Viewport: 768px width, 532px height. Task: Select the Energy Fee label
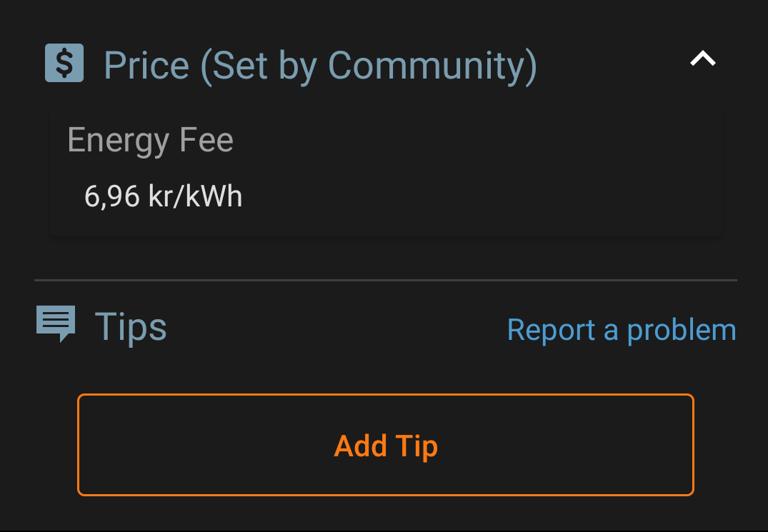pos(150,141)
